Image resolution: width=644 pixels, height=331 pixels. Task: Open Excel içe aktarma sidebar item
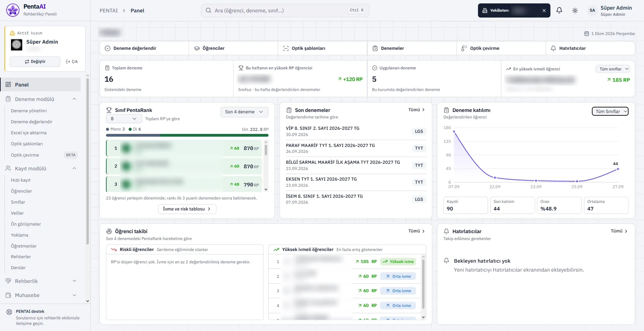[29, 133]
